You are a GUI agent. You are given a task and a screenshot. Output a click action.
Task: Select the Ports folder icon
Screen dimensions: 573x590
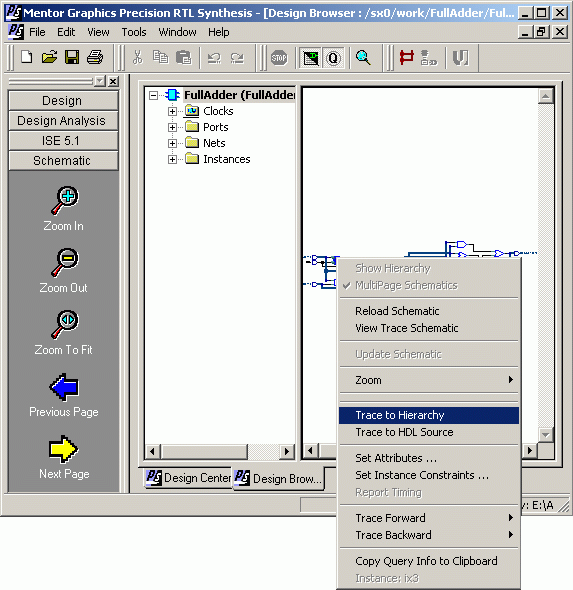(x=192, y=127)
